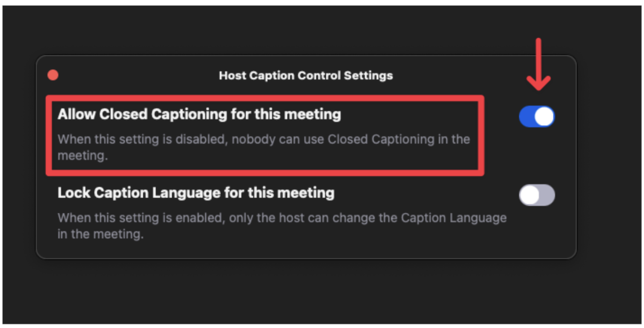644x328 pixels.
Task: Enable Lock Caption Language for this meeting
Action: (x=537, y=195)
